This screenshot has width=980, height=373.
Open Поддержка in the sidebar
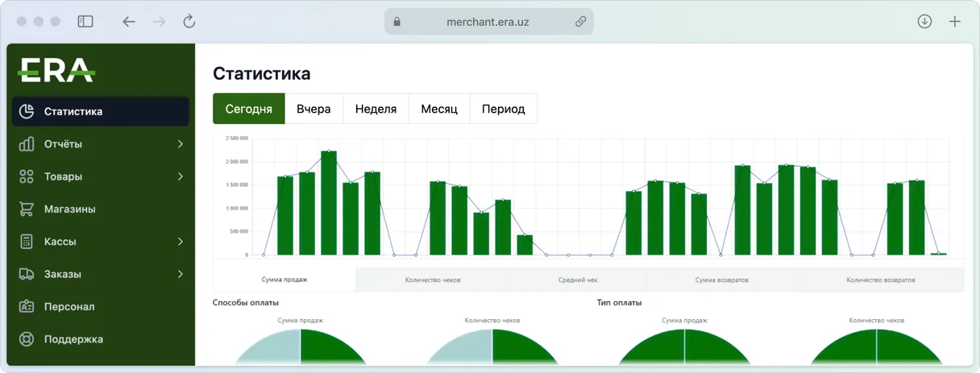[x=101, y=339]
